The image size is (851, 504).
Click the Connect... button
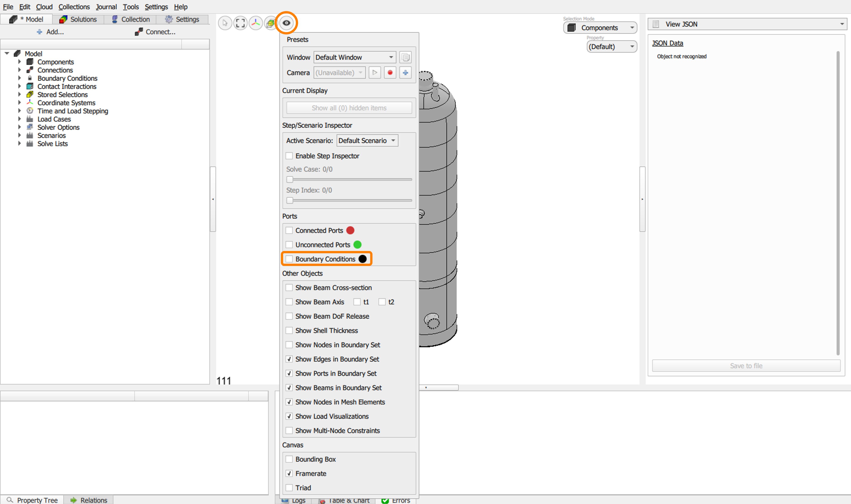click(155, 32)
